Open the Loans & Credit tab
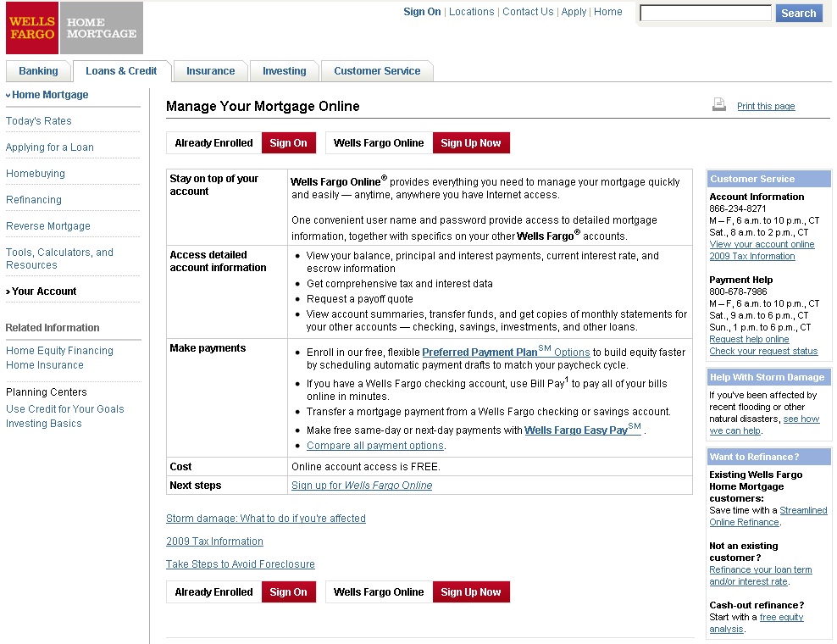The image size is (837, 644). click(x=121, y=71)
